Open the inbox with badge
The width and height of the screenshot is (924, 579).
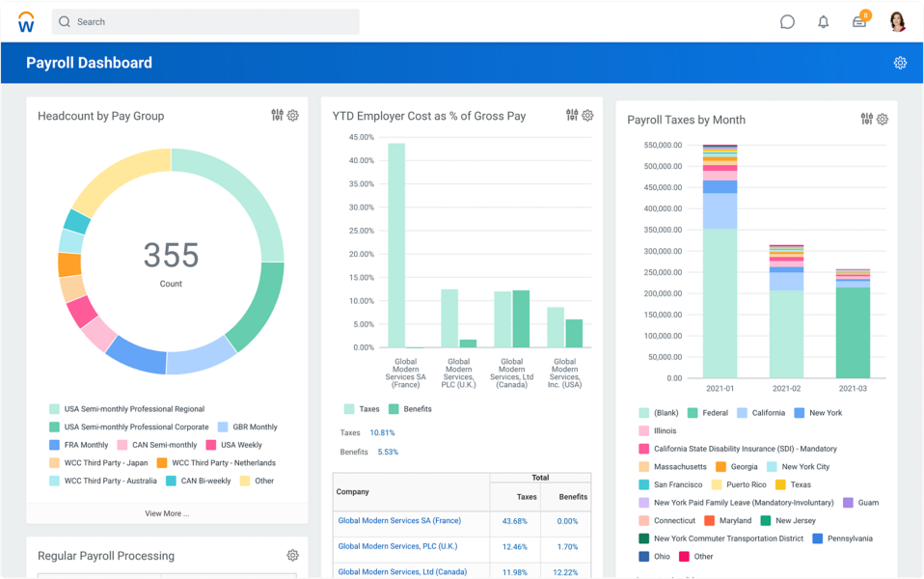click(859, 22)
